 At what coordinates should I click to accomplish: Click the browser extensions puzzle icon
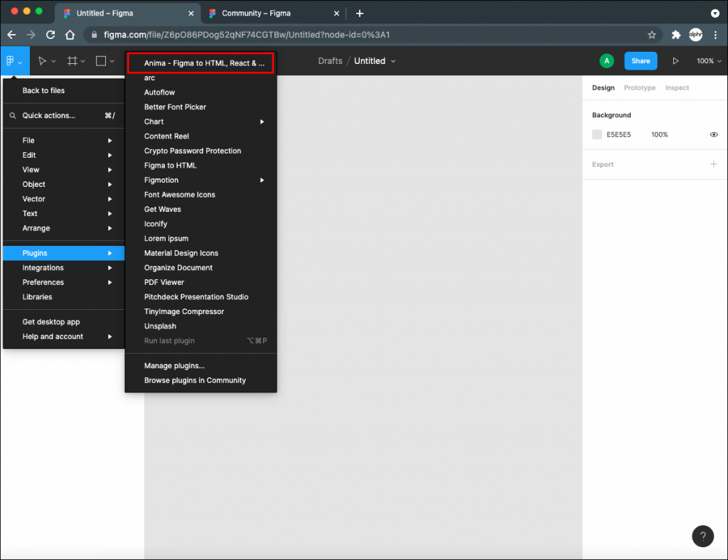(675, 34)
